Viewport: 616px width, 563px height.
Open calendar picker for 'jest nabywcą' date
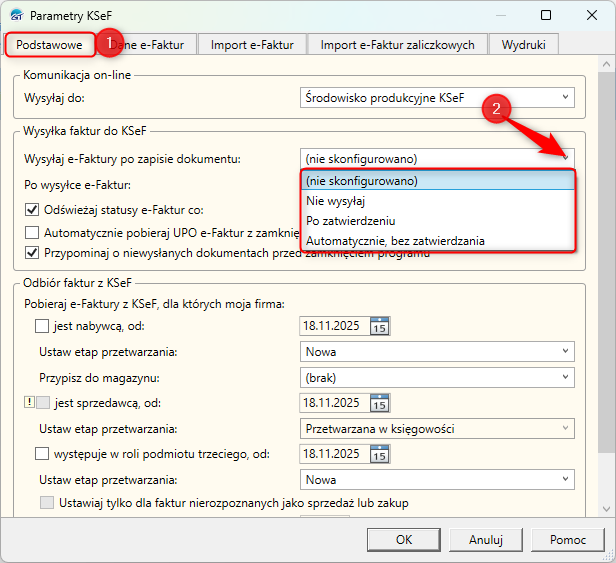tap(380, 325)
